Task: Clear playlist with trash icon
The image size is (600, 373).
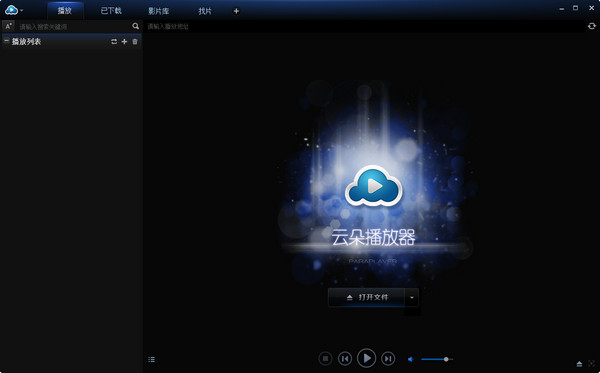Action: click(x=135, y=41)
